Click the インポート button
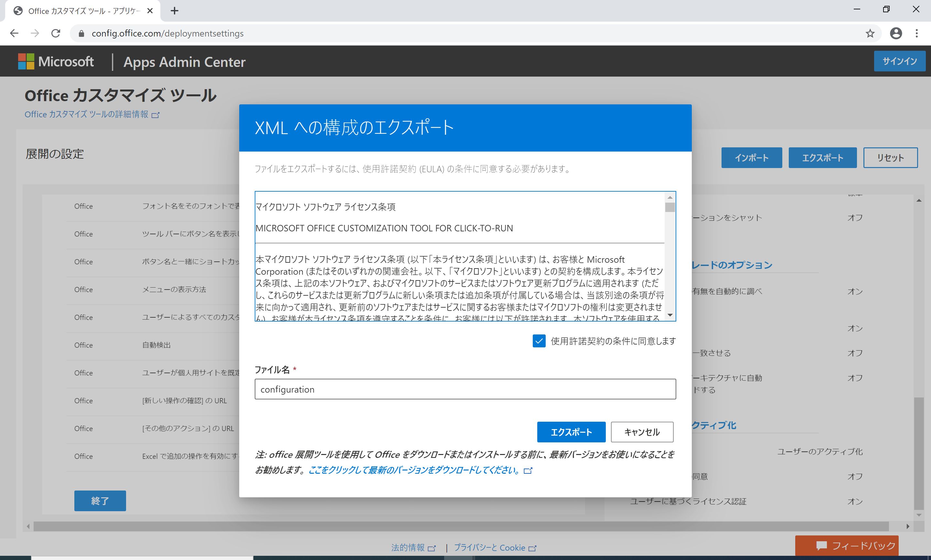Screen dimensions: 931x560 click(751, 157)
